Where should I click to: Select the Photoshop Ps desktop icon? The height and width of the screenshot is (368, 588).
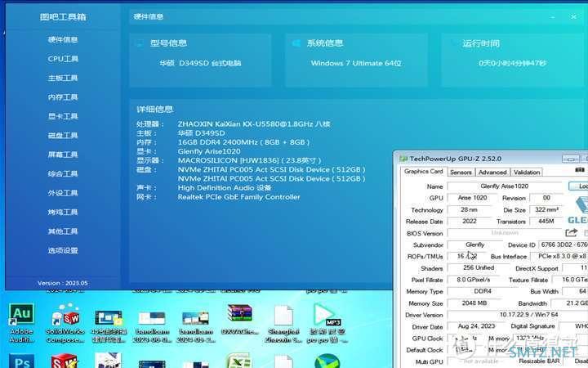point(21,361)
